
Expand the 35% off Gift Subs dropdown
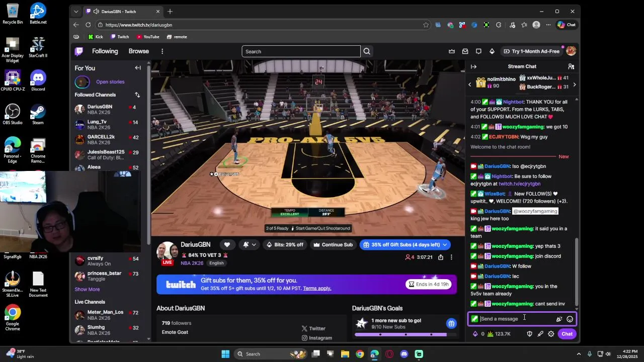[445, 245]
